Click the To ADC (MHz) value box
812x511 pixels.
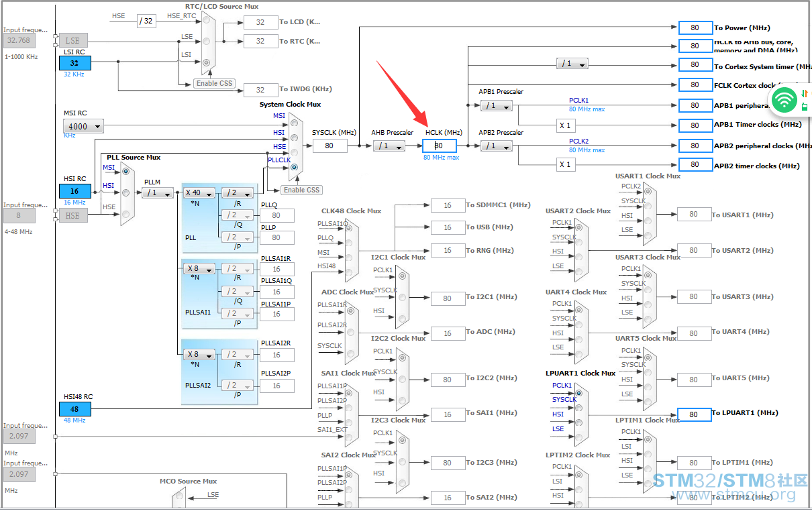point(448,333)
